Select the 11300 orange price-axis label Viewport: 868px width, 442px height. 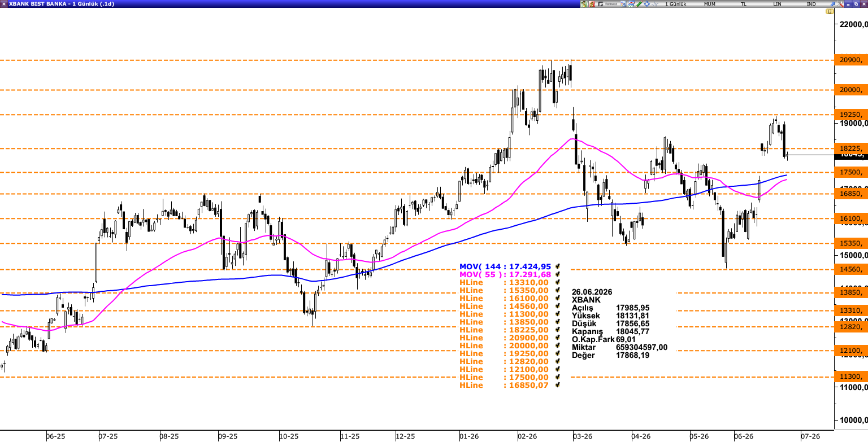click(x=851, y=377)
